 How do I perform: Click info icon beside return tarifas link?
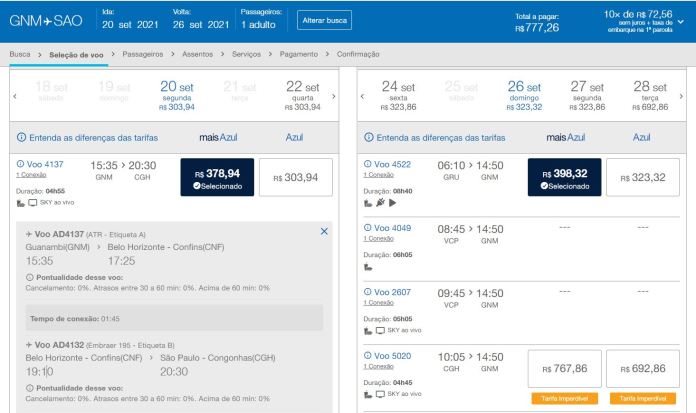point(369,137)
